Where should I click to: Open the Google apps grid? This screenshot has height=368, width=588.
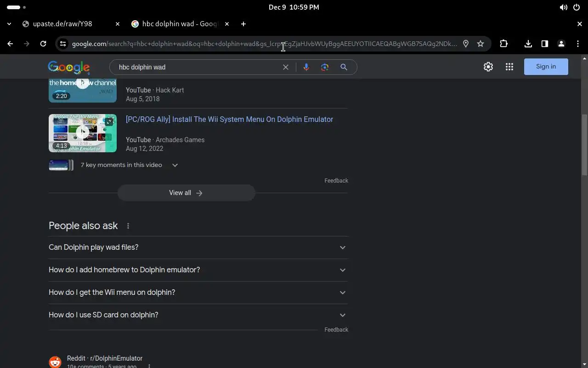pos(509,67)
